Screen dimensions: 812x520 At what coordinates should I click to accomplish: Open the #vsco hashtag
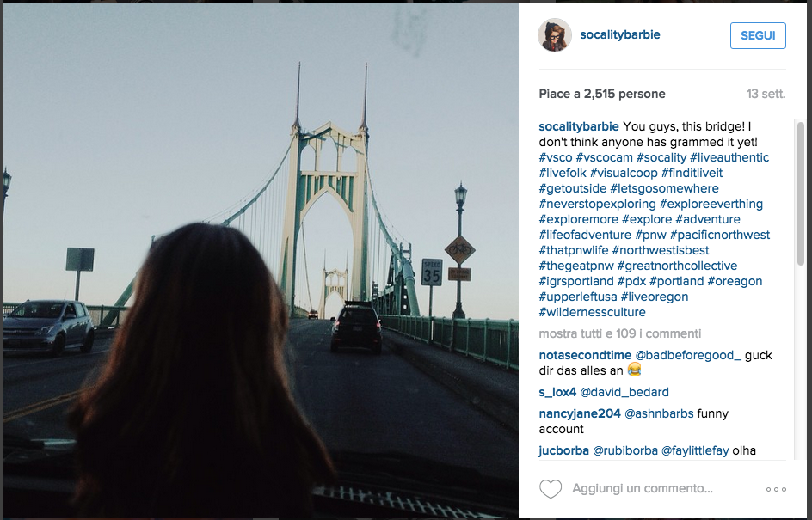pyautogui.click(x=556, y=157)
